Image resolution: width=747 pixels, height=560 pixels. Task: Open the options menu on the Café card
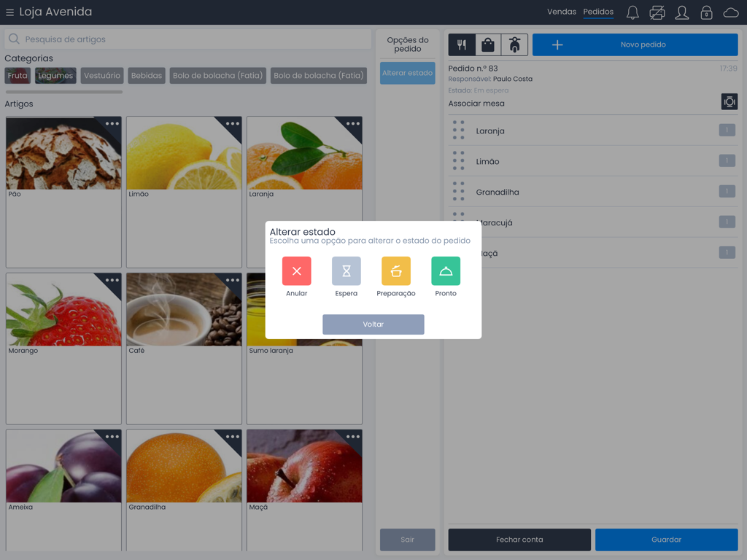click(233, 279)
